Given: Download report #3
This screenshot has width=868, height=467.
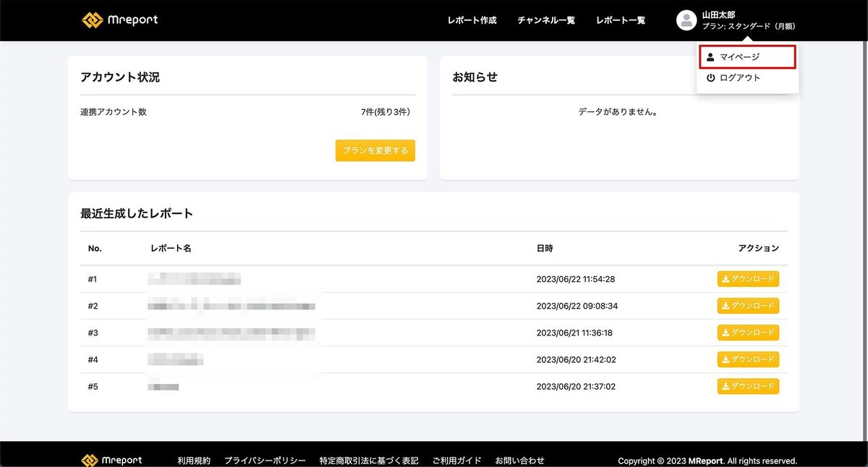Looking at the screenshot, I should click(x=748, y=333).
